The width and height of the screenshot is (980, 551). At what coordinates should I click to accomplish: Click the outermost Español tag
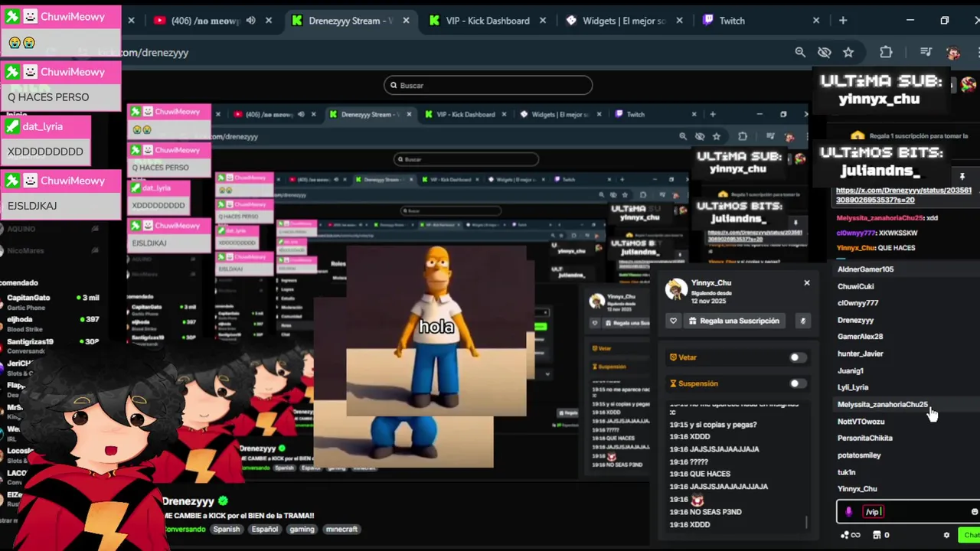[x=265, y=529]
